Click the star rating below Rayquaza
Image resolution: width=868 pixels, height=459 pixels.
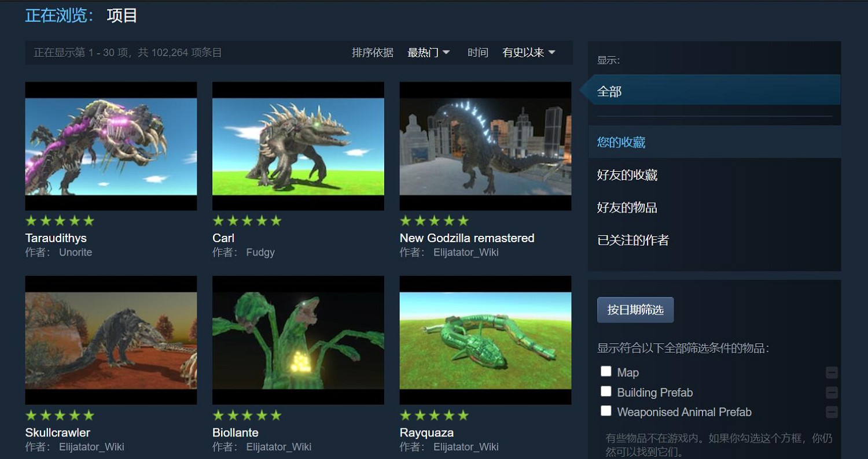click(x=433, y=415)
